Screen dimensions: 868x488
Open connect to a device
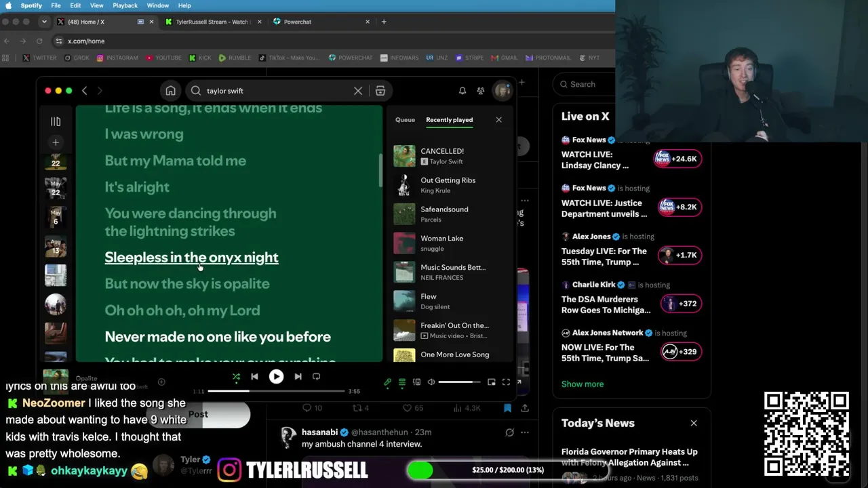pyautogui.click(x=416, y=382)
